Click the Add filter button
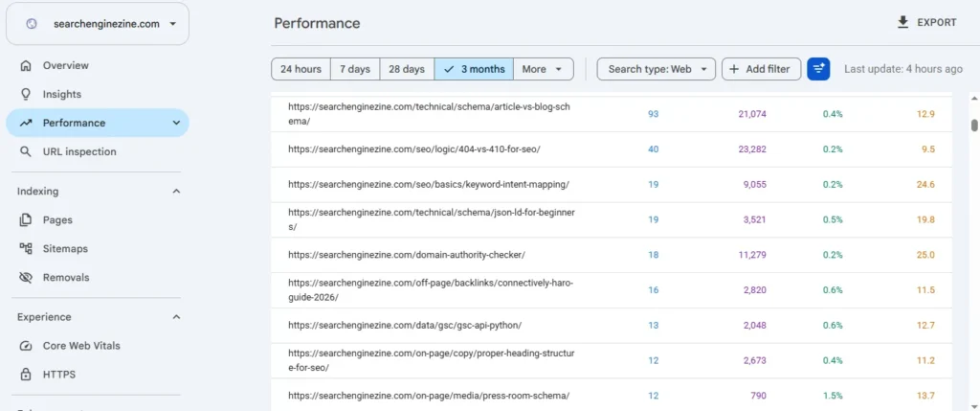The height and width of the screenshot is (411, 980). coord(761,69)
